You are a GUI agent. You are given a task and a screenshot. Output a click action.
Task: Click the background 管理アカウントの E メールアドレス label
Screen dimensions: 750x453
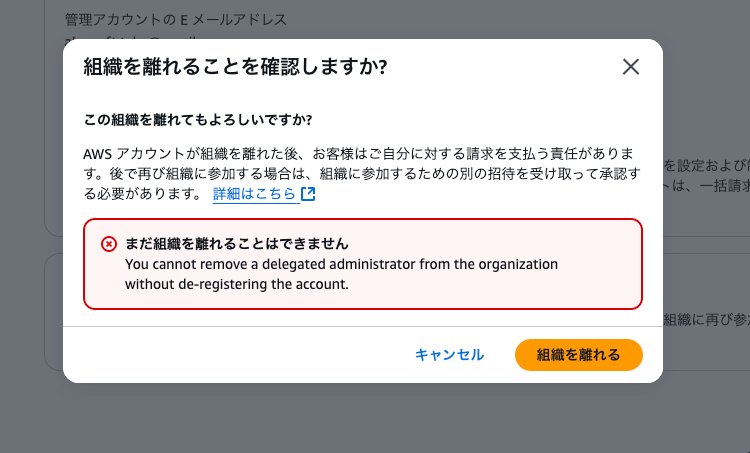click(176, 20)
